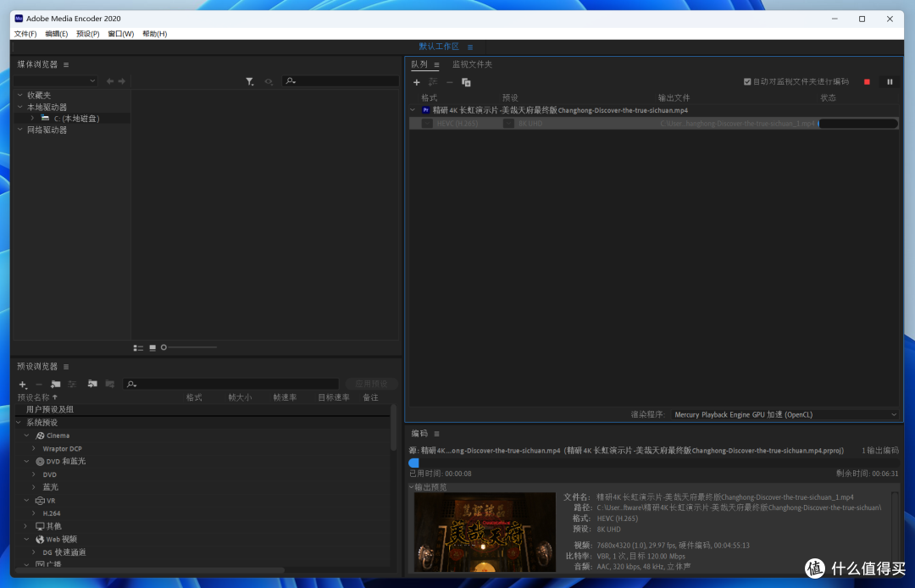Pause the encoding queue
This screenshot has height=588, width=915.
[890, 82]
